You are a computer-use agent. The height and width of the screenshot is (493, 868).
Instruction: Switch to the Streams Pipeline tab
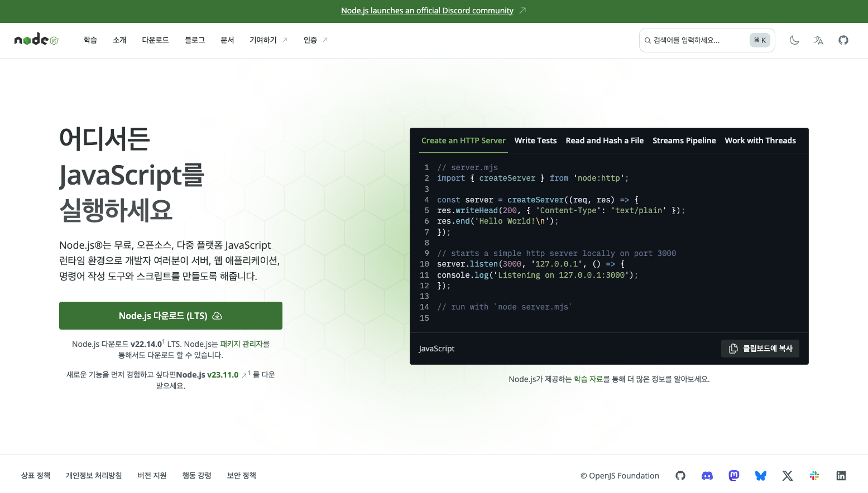(x=684, y=141)
